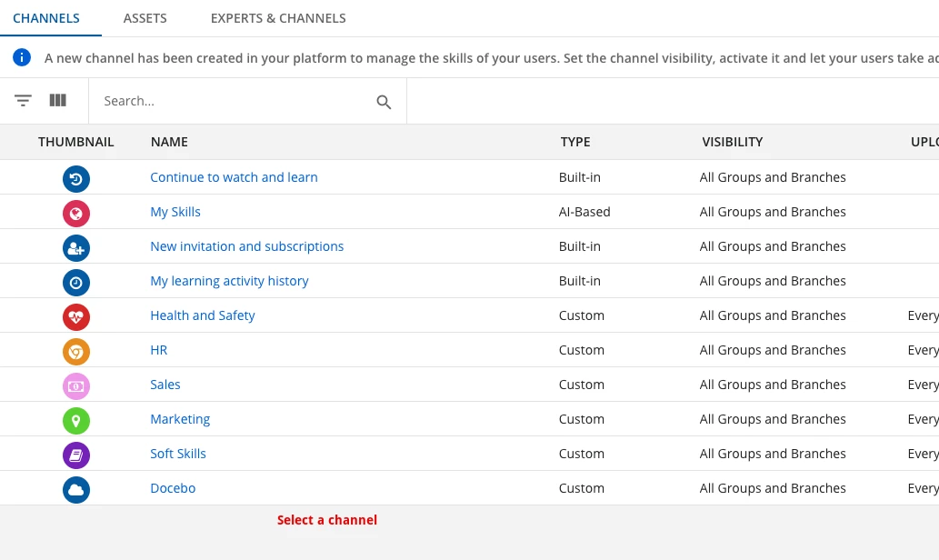Switch to the Channels tab
This screenshot has width=939, height=560.
[46, 18]
